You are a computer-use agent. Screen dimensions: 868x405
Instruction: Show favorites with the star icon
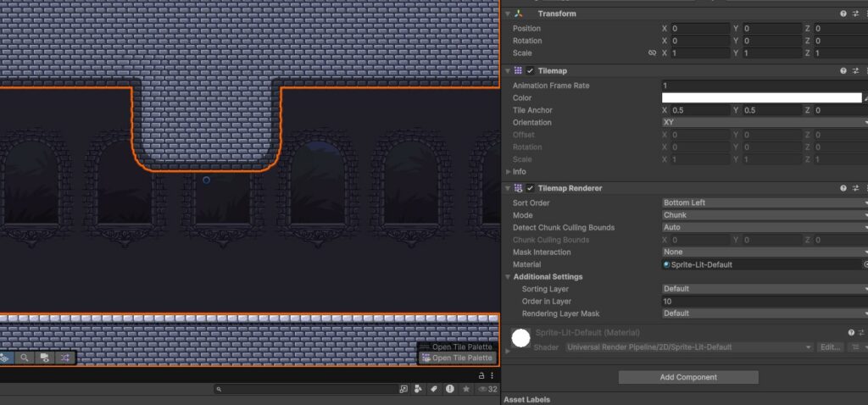(466, 389)
